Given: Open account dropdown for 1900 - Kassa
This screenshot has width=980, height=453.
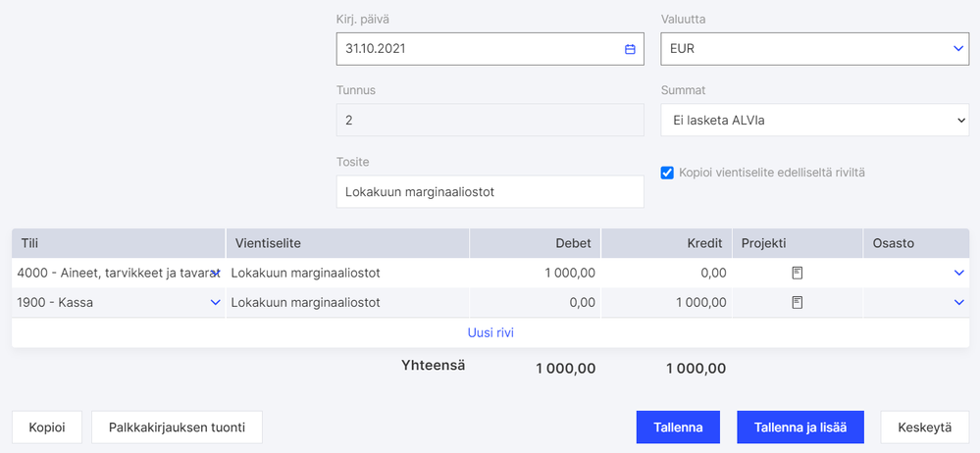Looking at the screenshot, I should pyautogui.click(x=216, y=303).
